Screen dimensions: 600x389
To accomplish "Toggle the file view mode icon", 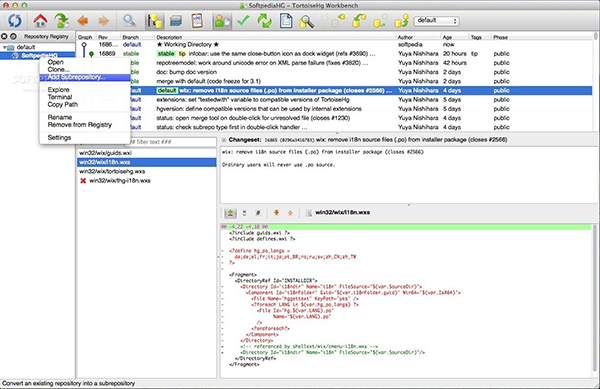I will (x=245, y=213).
